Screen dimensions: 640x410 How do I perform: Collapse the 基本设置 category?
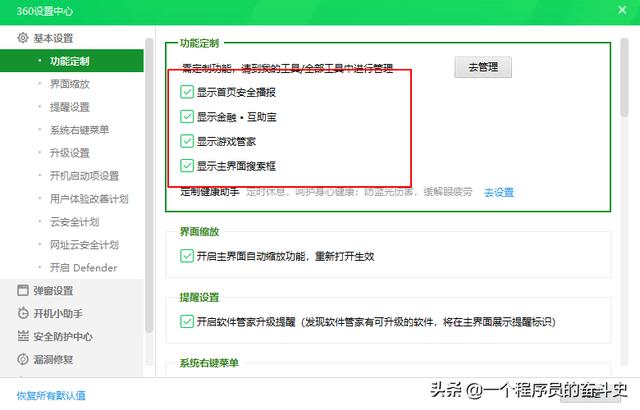pos(54,38)
